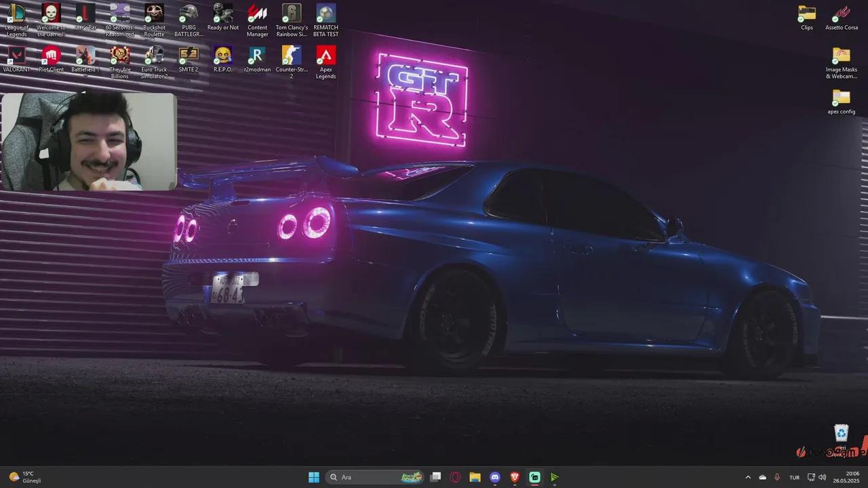Screen dimensions: 868x488
Task: Launch Welcome to the Game II shortcut
Action: 51,20
